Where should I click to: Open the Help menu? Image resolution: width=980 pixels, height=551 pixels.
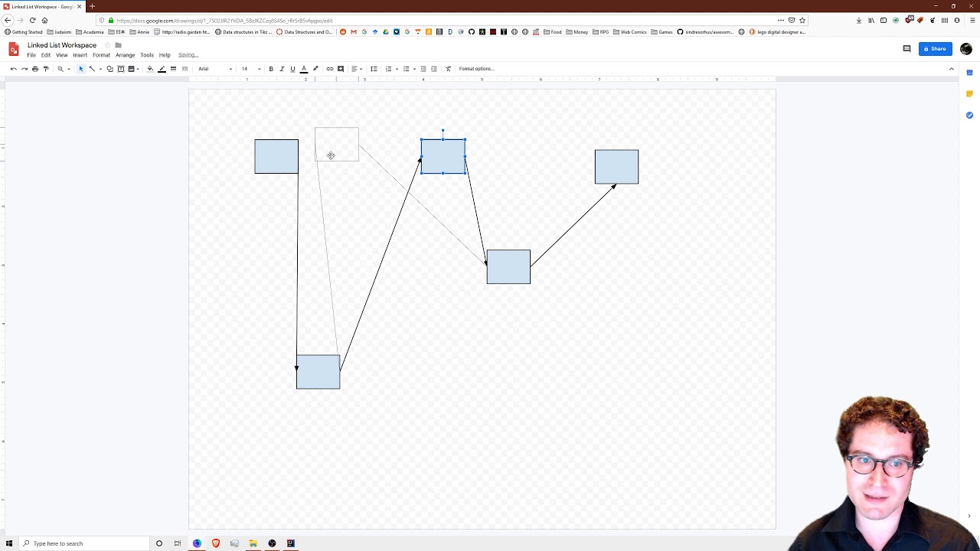tap(165, 55)
